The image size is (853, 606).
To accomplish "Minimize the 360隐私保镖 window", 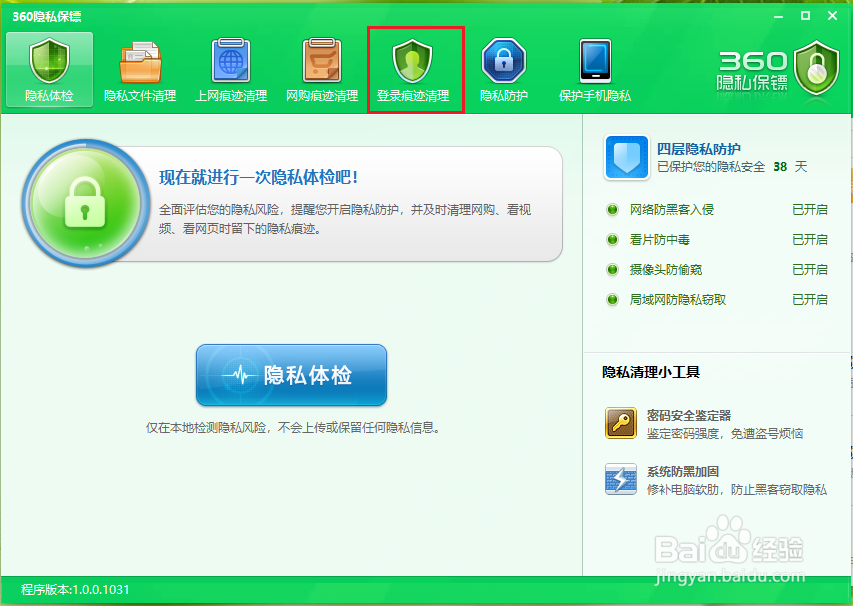I will point(778,16).
